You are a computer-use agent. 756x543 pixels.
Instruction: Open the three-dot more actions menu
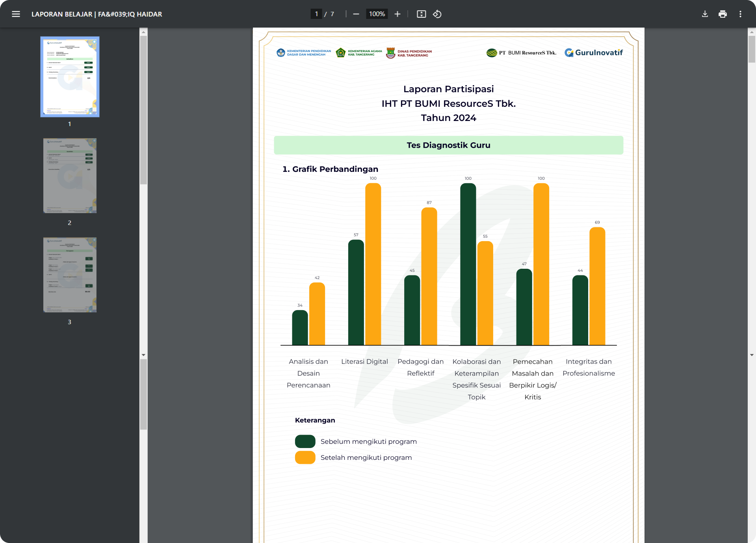coord(740,14)
